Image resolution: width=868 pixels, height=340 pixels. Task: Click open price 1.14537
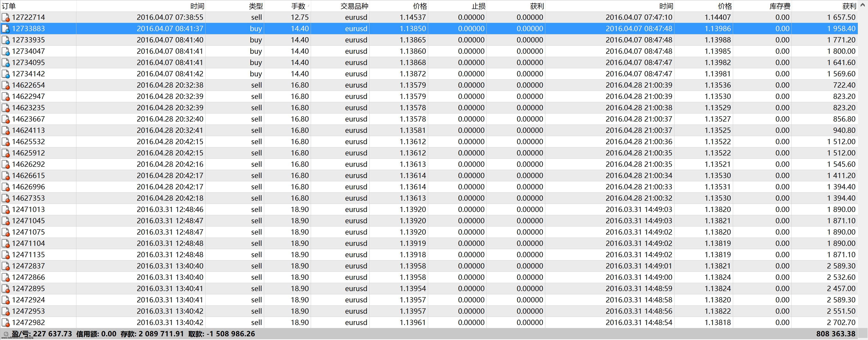tap(413, 18)
